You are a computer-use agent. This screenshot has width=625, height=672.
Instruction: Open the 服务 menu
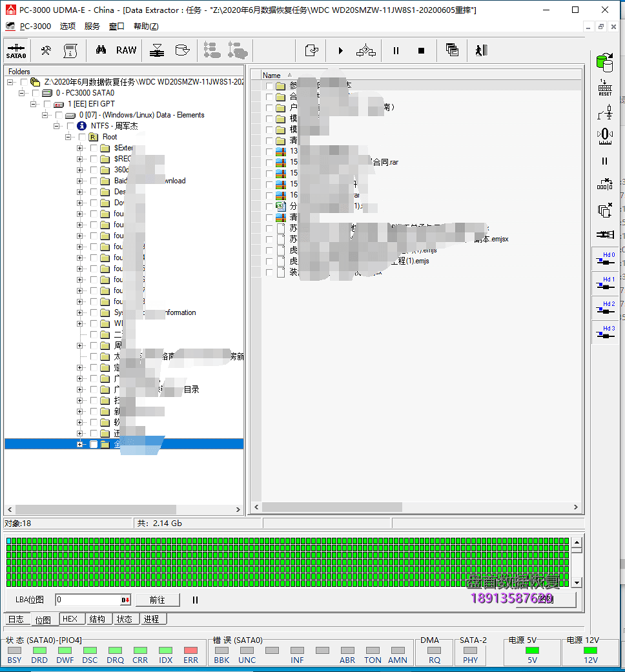pyautogui.click(x=92, y=26)
